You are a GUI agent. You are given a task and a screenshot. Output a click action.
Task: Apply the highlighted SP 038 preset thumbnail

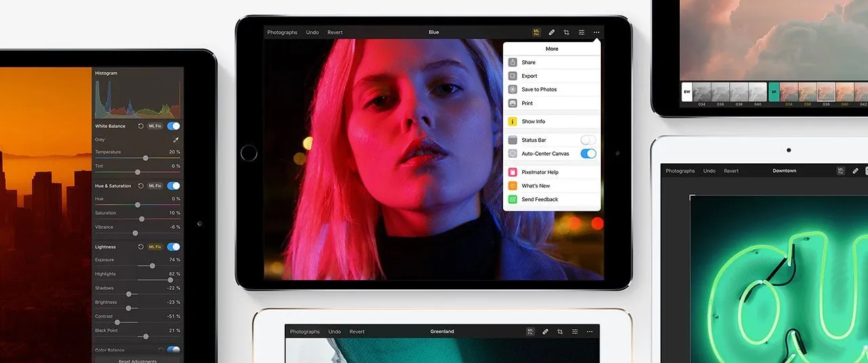coord(826,92)
